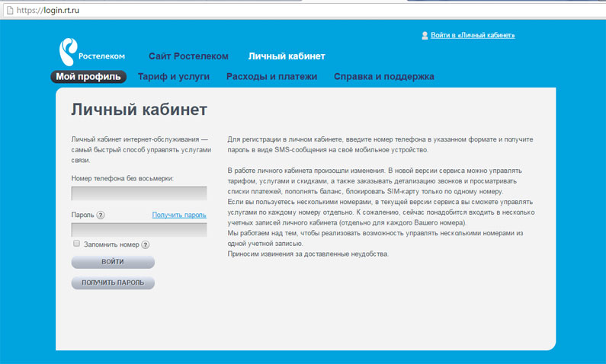Follow the Войти в «Личный кабинет» link

click(x=473, y=36)
